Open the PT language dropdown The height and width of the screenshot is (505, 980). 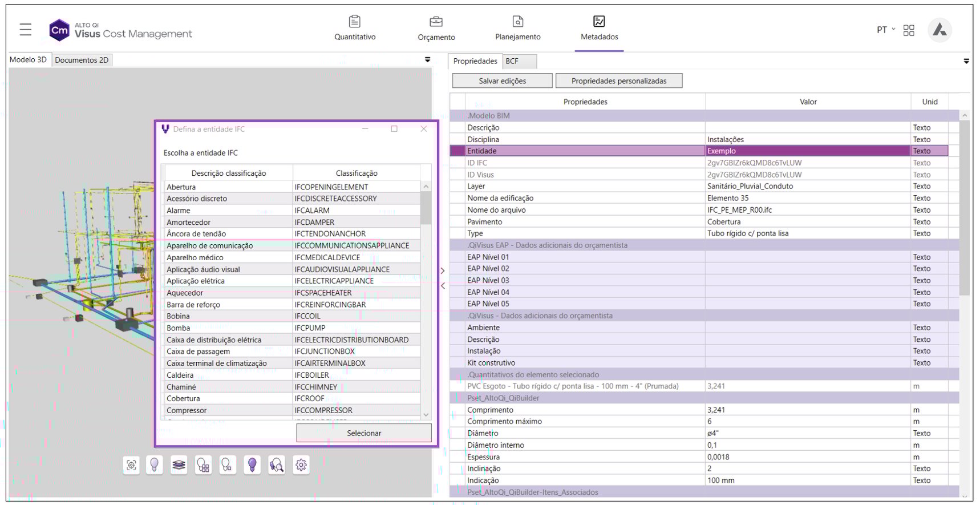click(x=885, y=30)
